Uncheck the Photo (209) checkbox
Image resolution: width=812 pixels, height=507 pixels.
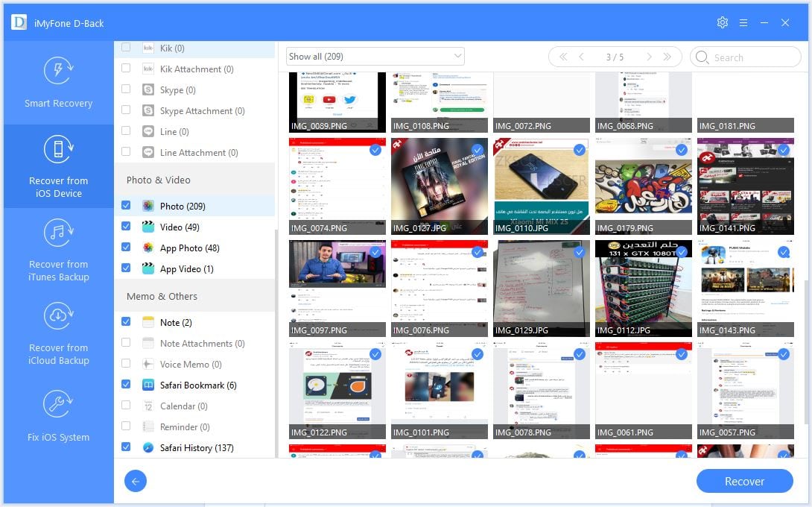coord(126,205)
